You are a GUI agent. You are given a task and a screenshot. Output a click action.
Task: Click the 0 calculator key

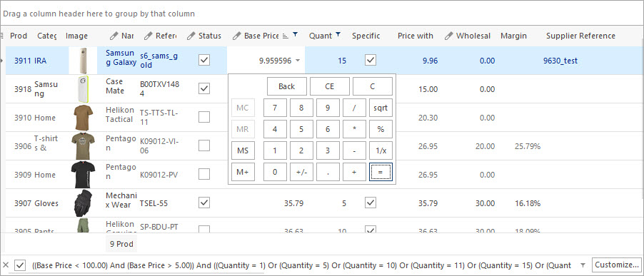click(x=275, y=172)
